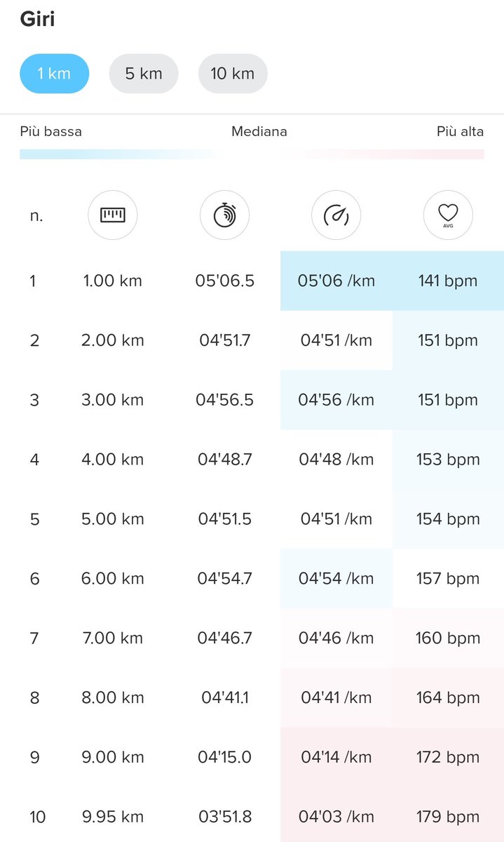Screen dimensions: 504x842
Task: Click the Mediana legend label
Action: click(x=259, y=131)
